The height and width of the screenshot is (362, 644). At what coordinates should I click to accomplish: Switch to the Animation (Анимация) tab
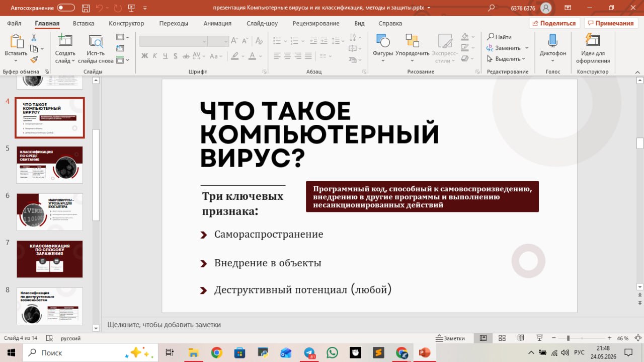[x=217, y=23]
